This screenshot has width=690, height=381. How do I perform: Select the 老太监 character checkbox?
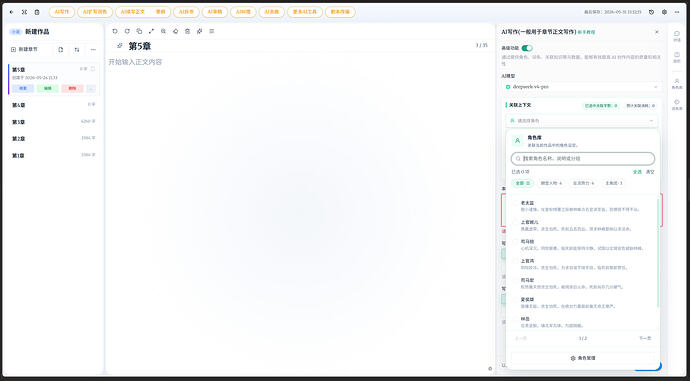[x=515, y=203]
